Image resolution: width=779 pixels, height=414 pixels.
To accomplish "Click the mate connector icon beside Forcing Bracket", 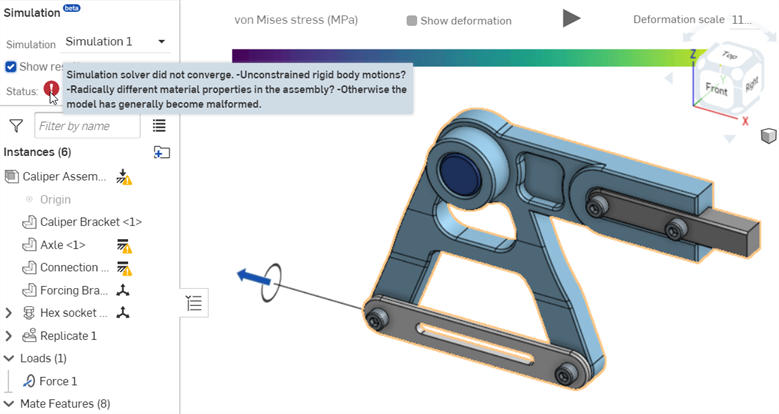I will tap(123, 291).
